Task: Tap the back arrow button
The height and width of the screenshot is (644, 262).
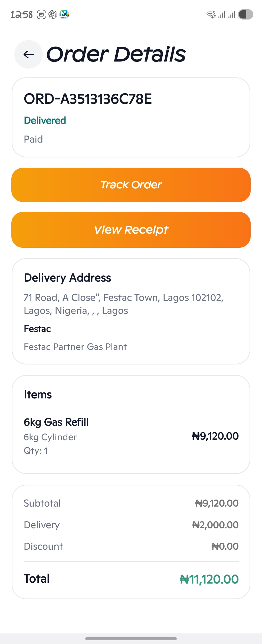Action: (28, 54)
